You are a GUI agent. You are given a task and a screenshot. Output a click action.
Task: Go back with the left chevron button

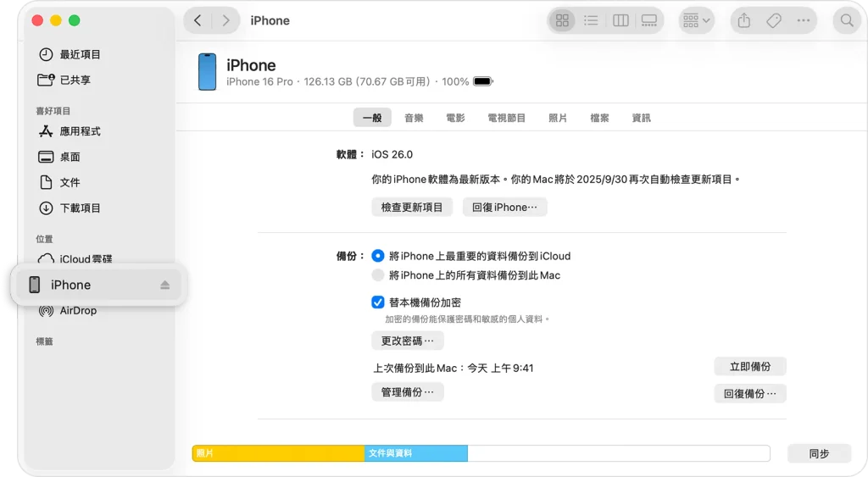198,20
